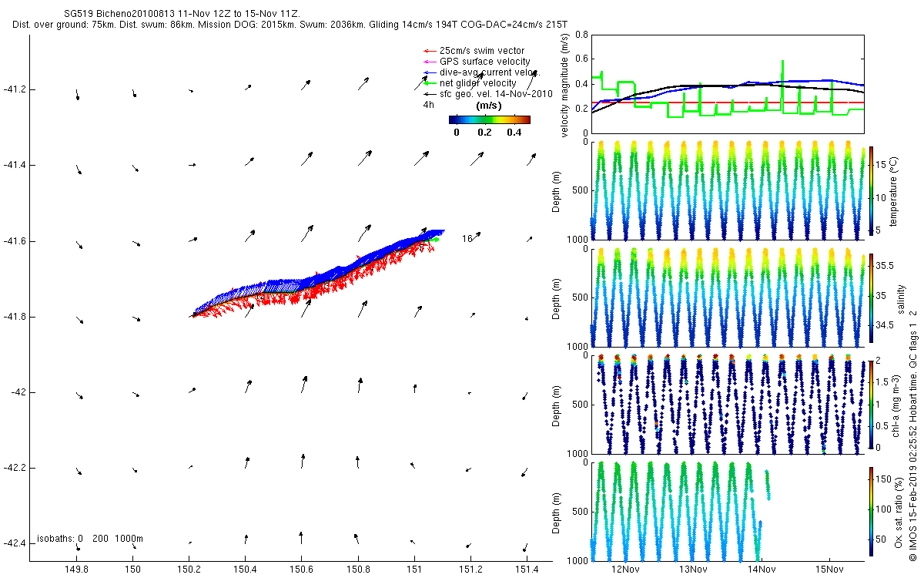Click the m/s velocity colorbar in the map legend
924x578 pixels.
pos(490,119)
